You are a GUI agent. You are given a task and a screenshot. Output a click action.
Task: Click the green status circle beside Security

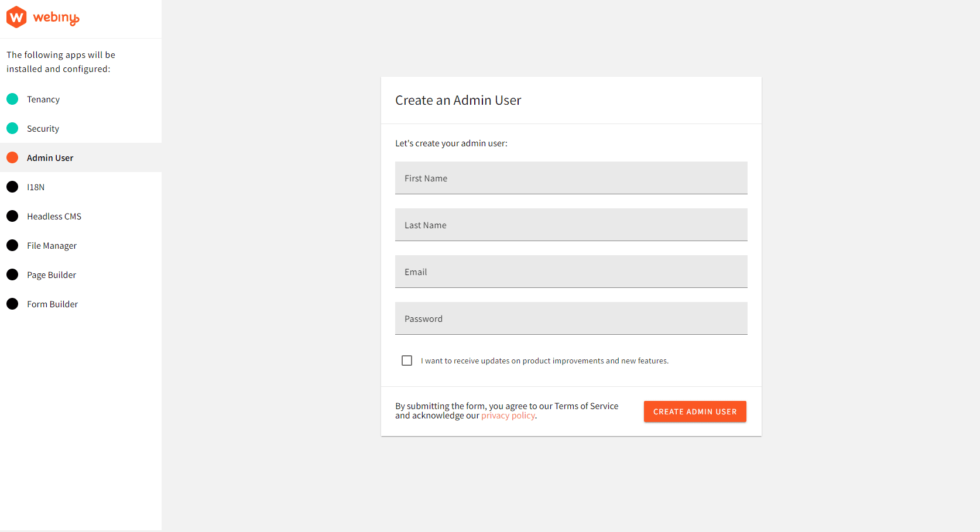[x=13, y=128]
